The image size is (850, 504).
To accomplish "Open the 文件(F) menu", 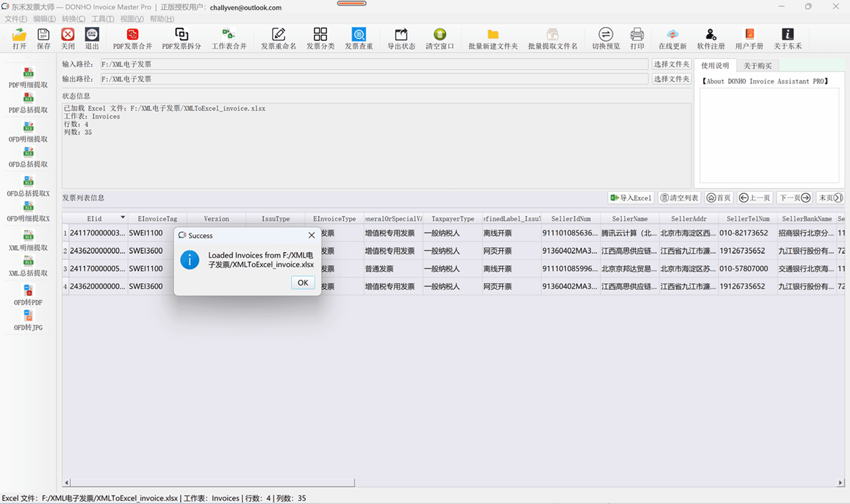I will point(16,19).
